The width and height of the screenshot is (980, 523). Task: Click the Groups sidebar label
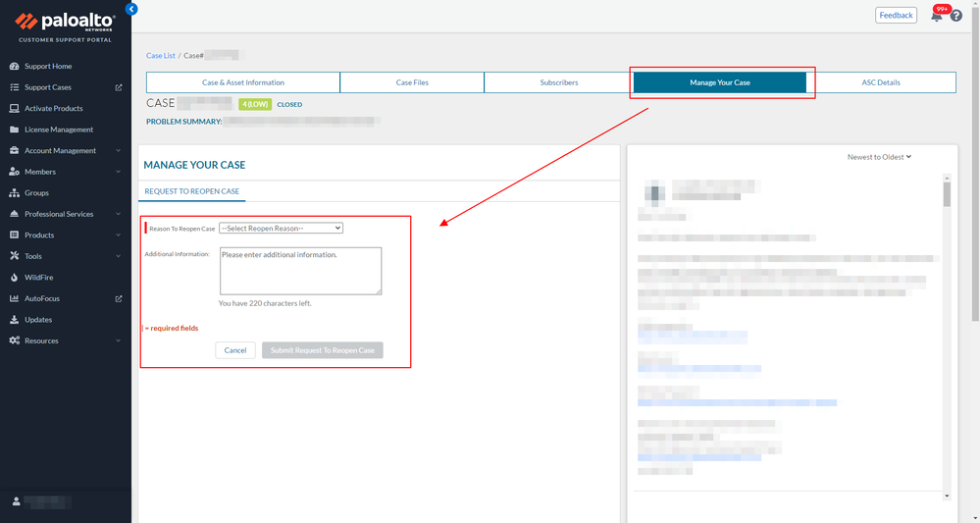[x=36, y=193]
